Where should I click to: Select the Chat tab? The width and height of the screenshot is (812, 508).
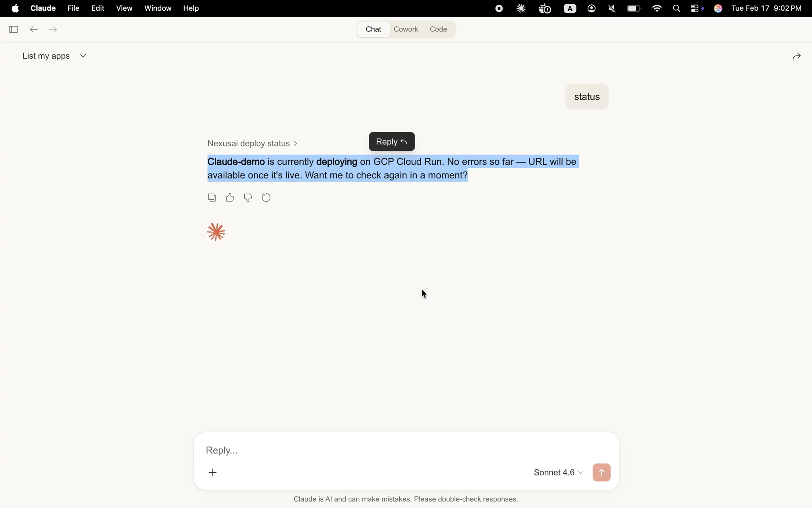coord(373,29)
